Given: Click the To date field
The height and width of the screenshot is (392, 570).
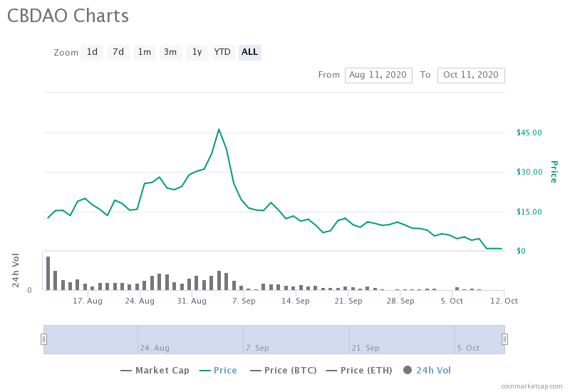Looking at the screenshot, I should point(471,75).
